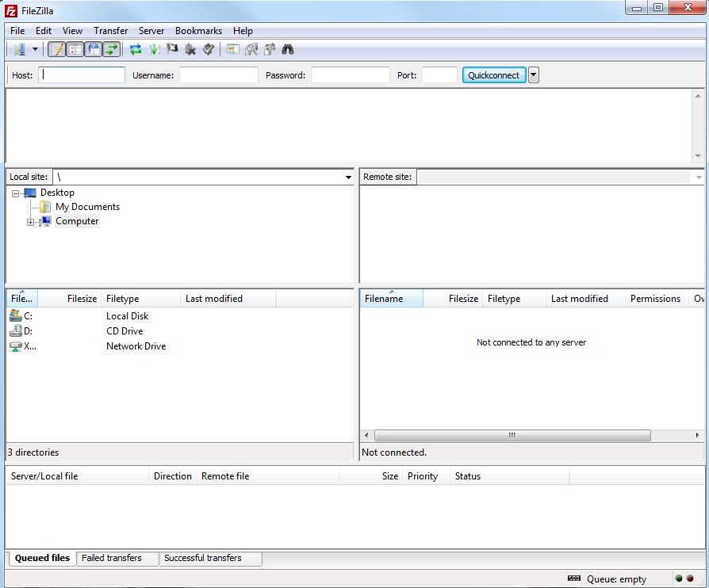This screenshot has width=709, height=588.
Task: Select the D: CD Drive row
Action: coord(180,330)
